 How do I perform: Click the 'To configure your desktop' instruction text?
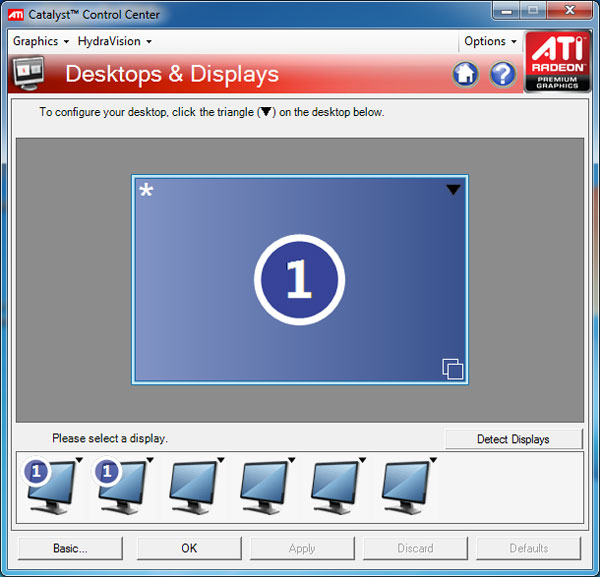pyautogui.click(x=212, y=112)
